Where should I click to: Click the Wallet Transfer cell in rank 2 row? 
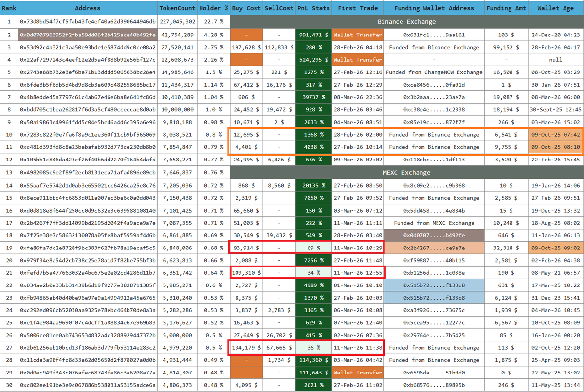coord(358,35)
